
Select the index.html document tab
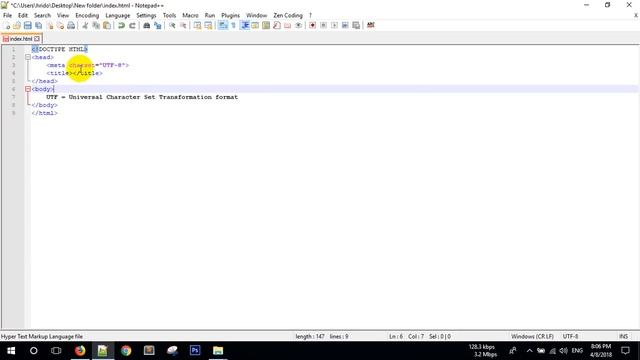click(x=21, y=39)
